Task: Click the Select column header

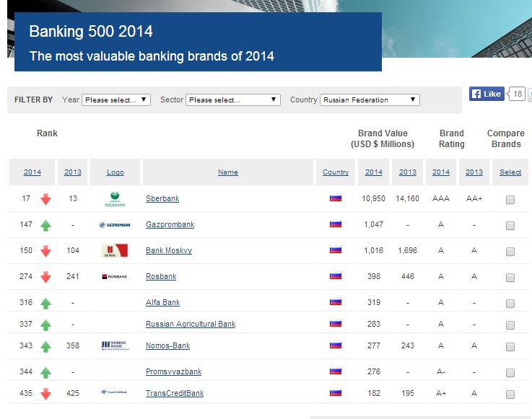Action: (x=510, y=172)
